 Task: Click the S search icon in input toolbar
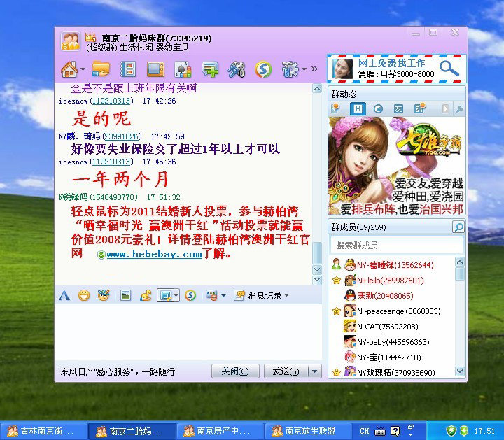190,295
